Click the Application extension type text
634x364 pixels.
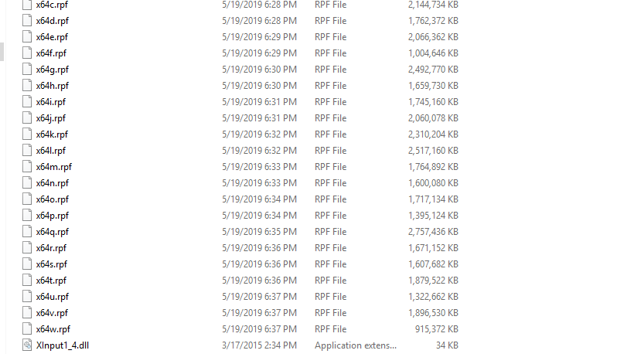[x=354, y=345]
